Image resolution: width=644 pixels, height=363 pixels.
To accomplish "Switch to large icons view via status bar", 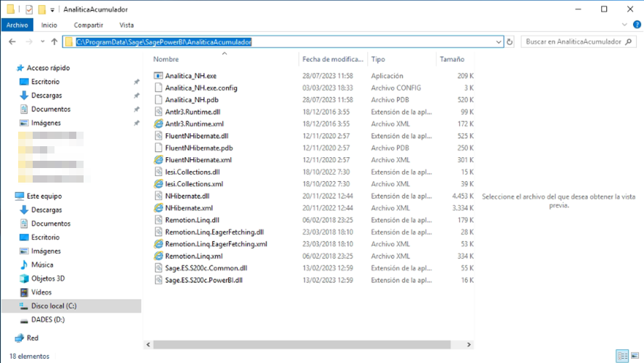I will click(x=635, y=356).
